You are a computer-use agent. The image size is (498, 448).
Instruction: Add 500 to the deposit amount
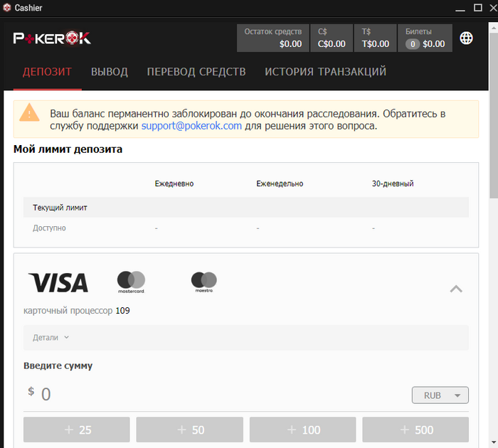coord(415,430)
